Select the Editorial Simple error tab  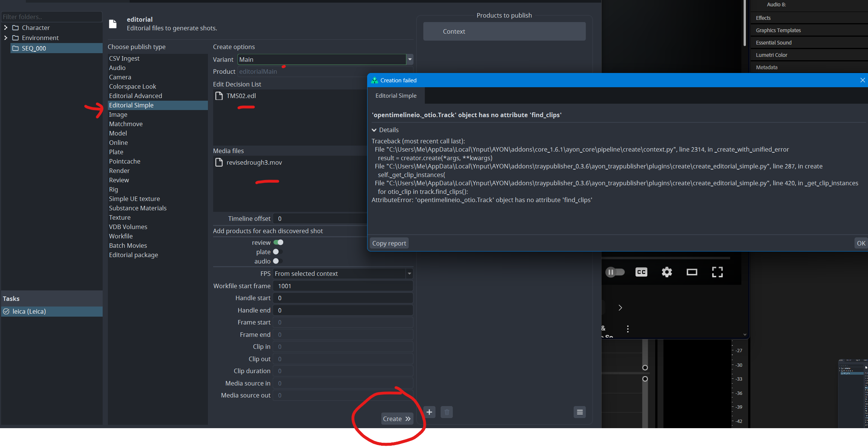pos(396,96)
